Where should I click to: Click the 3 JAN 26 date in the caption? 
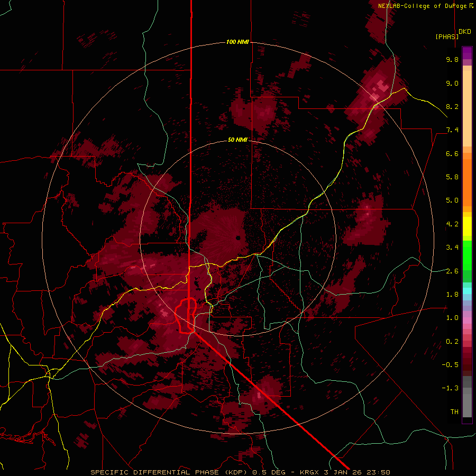tap(343, 472)
